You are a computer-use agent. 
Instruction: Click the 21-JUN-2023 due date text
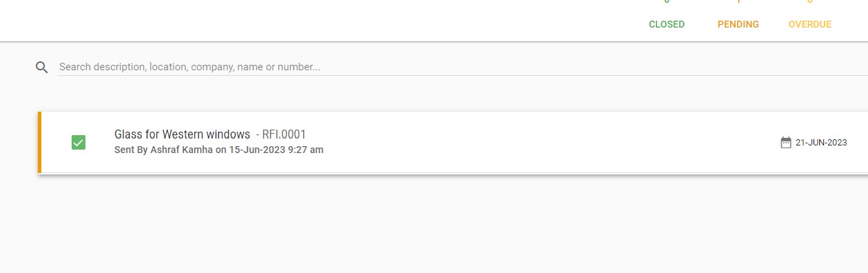[821, 143]
